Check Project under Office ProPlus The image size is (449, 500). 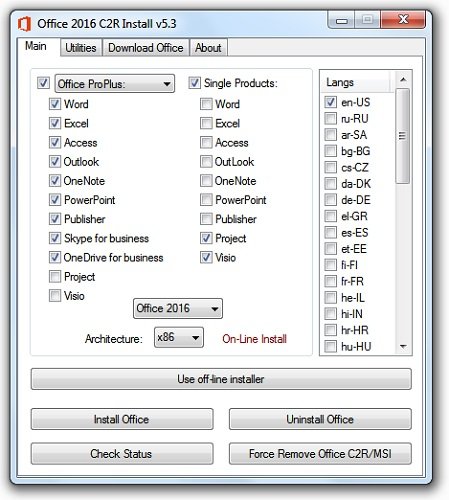click(x=55, y=277)
